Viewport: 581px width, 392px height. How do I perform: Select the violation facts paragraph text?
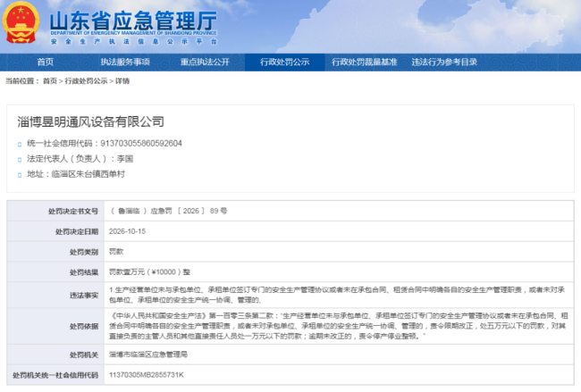(337, 295)
